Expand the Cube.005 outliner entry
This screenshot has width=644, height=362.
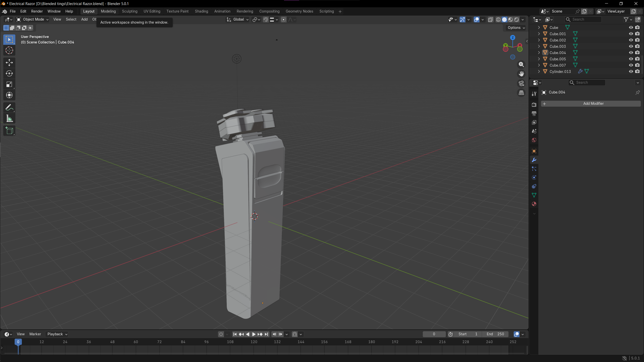(x=539, y=59)
